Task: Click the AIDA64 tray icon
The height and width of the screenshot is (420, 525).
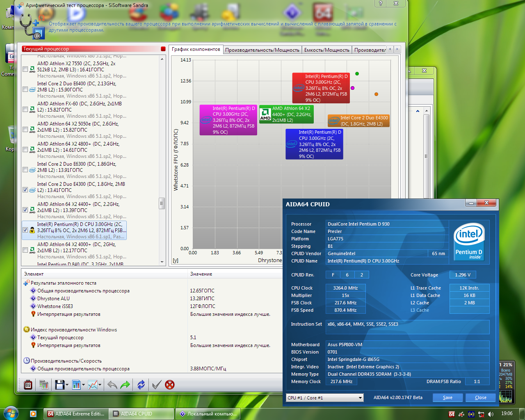Action: (x=452, y=414)
